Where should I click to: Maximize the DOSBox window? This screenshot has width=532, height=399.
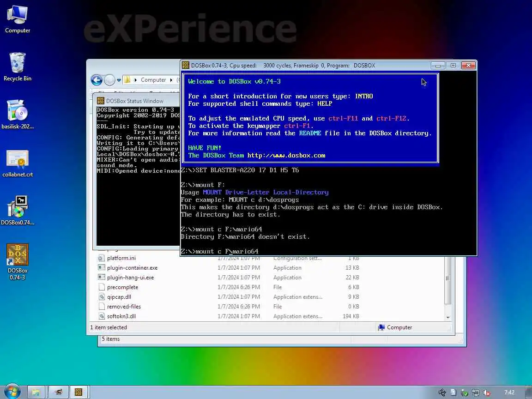[x=453, y=66]
